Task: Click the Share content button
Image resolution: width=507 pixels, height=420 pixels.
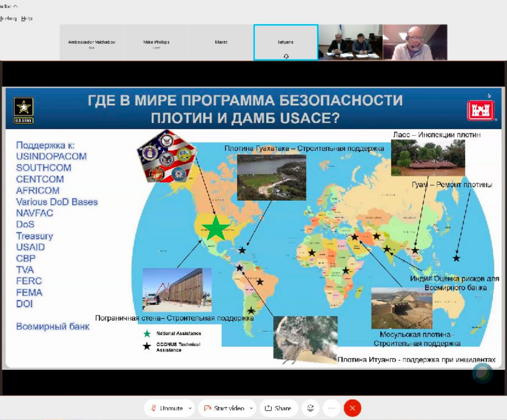Action: coord(279,408)
